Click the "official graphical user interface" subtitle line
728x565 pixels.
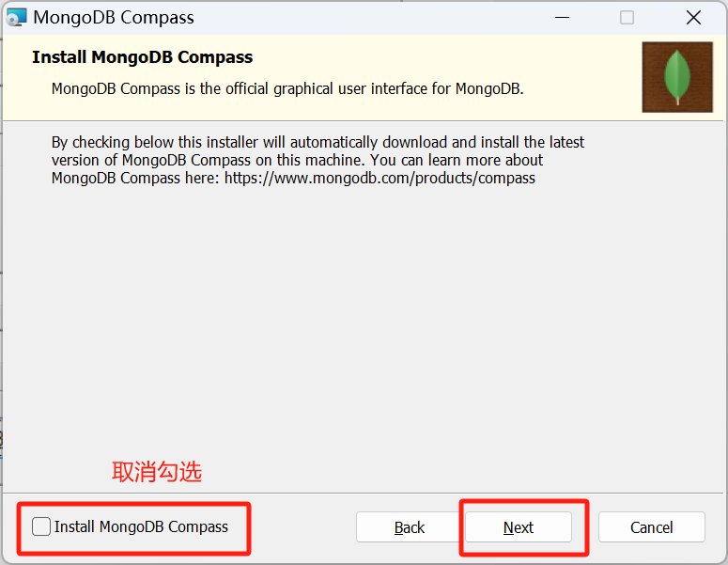(x=287, y=88)
